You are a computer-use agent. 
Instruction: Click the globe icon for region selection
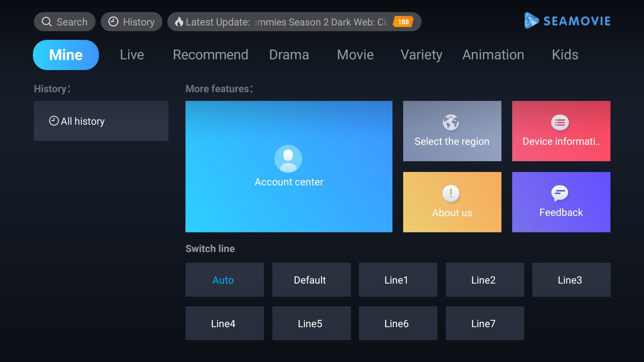coord(451,122)
